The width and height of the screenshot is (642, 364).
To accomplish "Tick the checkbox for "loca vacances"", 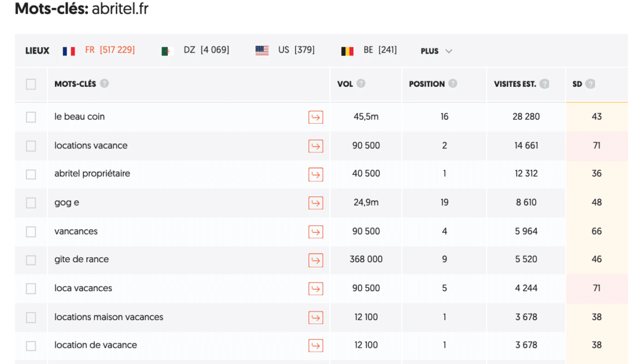I will click(x=31, y=289).
